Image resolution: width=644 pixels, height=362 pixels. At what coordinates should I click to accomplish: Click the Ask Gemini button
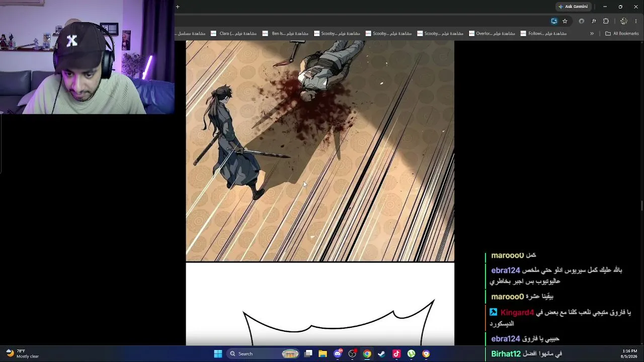coord(573,7)
